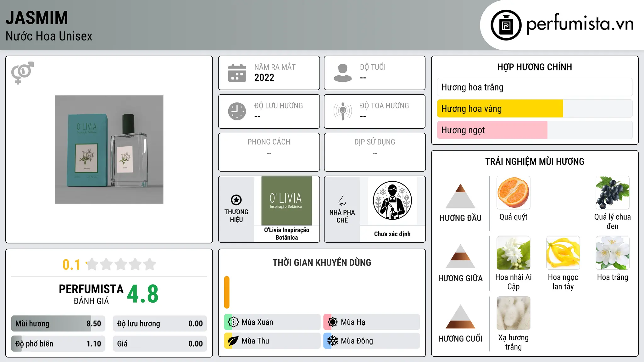Click the Dịp sử dụng card

(375, 152)
